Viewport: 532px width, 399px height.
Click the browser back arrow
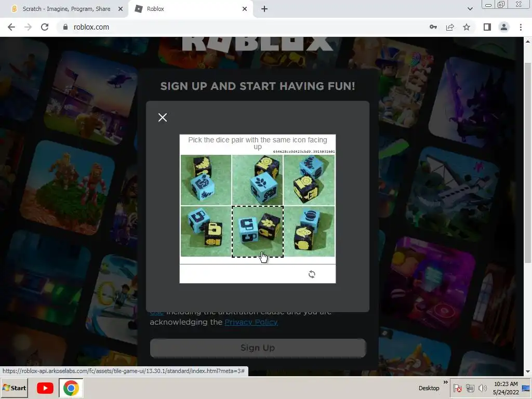click(11, 27)
